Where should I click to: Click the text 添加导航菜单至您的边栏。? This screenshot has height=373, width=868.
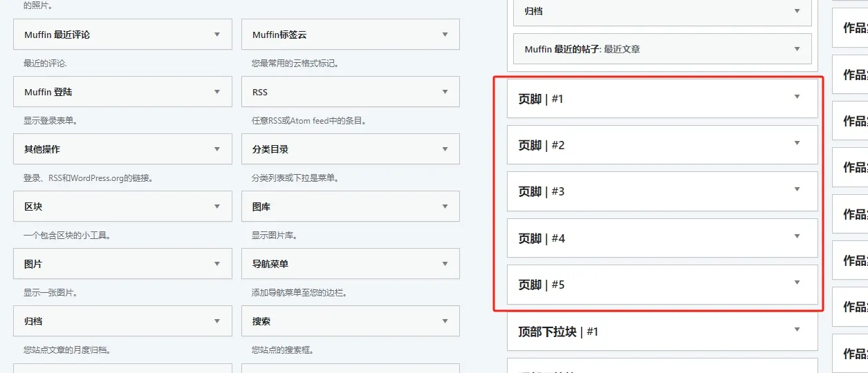click(x=299, y=293)
